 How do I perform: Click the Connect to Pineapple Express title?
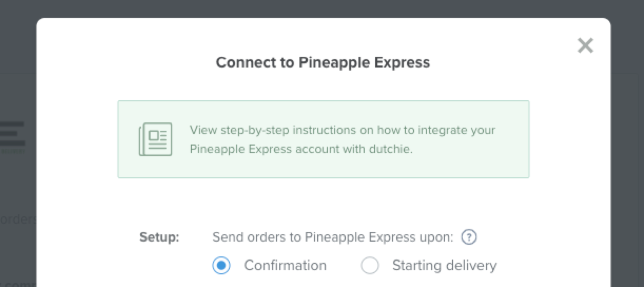tap(323, 62)
